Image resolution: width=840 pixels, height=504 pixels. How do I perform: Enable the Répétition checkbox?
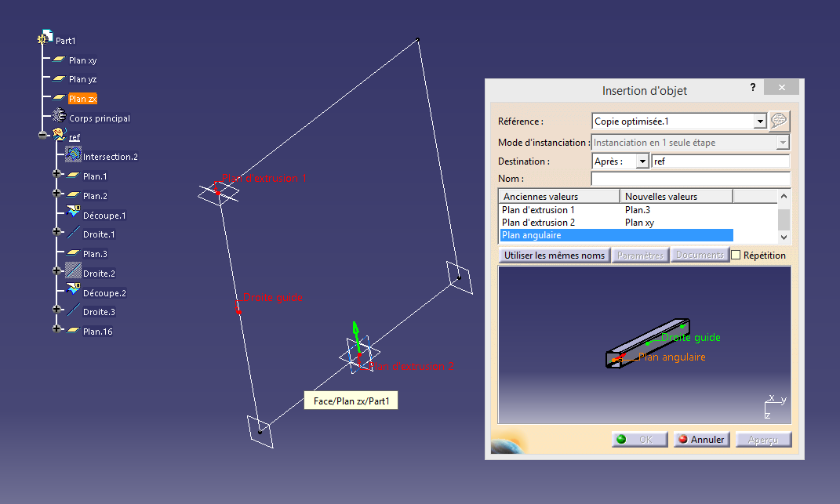point(736,254)
